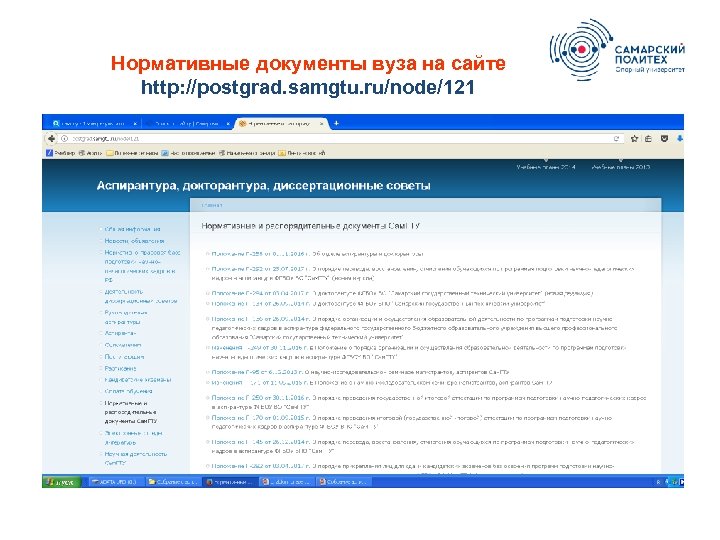The width and height of the screenshot is (720, 540).
Task: Bookmark this page with the star icon
Action: [x=635, y=138]
